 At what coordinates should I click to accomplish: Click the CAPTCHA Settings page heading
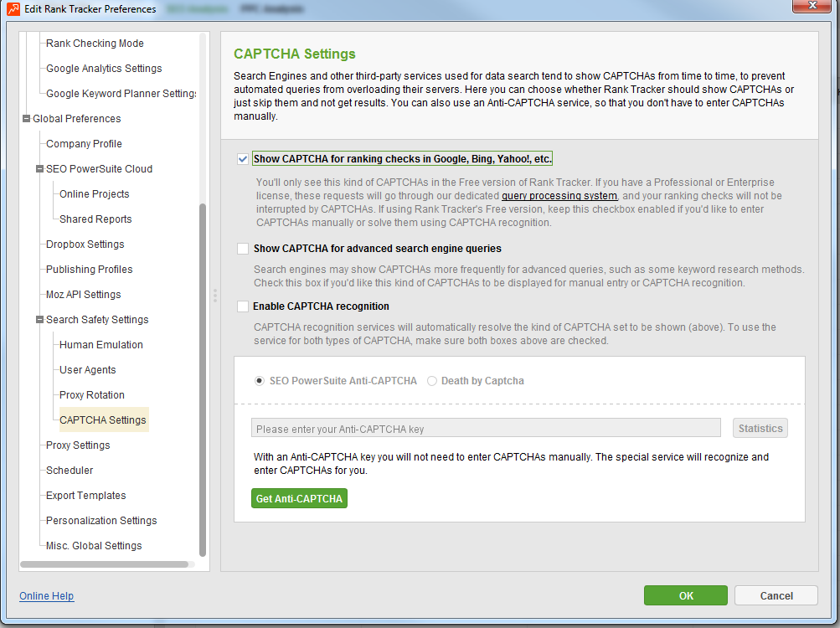point(295,54)
